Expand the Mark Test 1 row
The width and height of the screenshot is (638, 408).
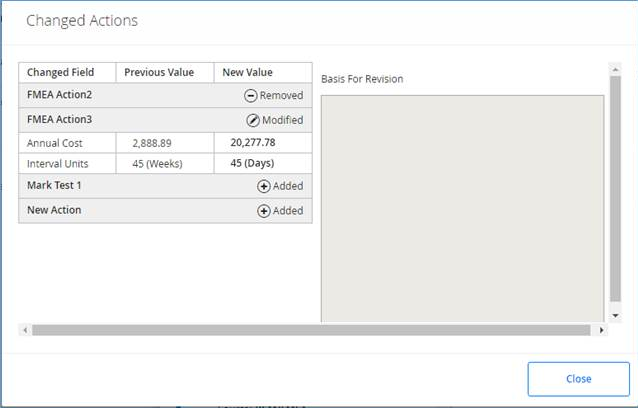click(x=165, y=186)
